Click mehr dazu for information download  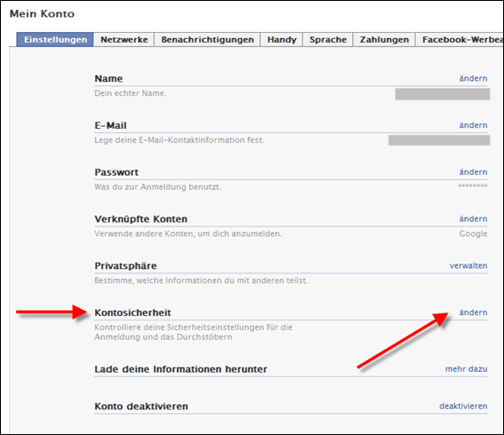[x=466, y=369]
